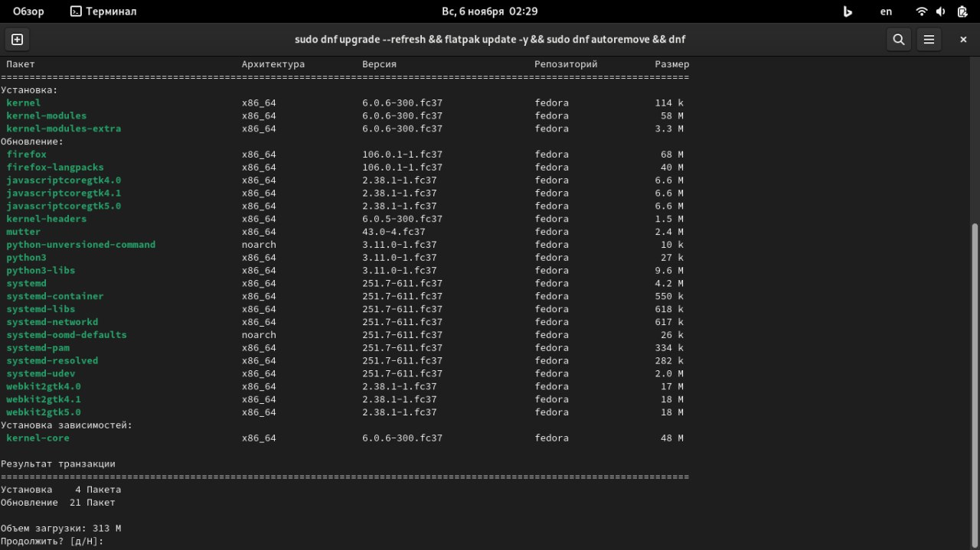Select the 'kernel-core' package name

[x=38, y=438]
